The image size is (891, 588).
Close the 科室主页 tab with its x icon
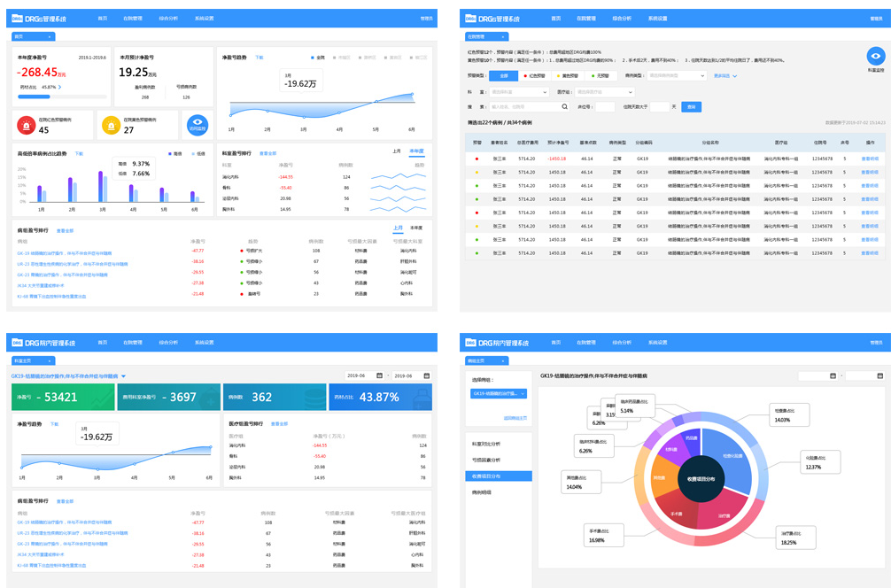(50, 361)
